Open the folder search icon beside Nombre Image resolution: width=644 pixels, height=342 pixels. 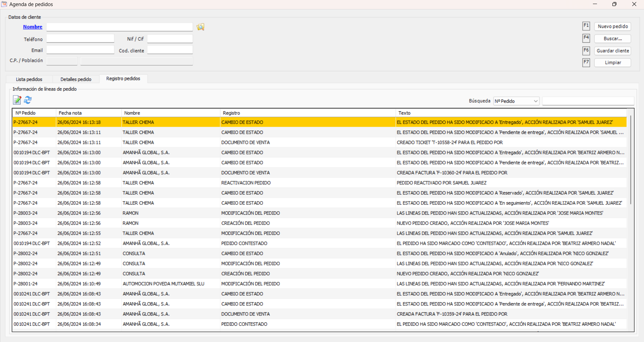pos(200,27)
